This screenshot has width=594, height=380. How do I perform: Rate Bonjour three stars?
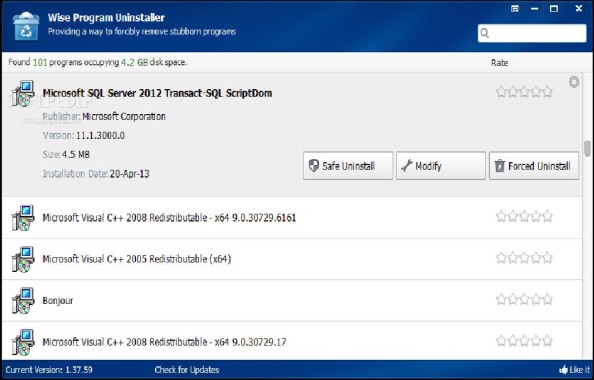tap(524, 299)
